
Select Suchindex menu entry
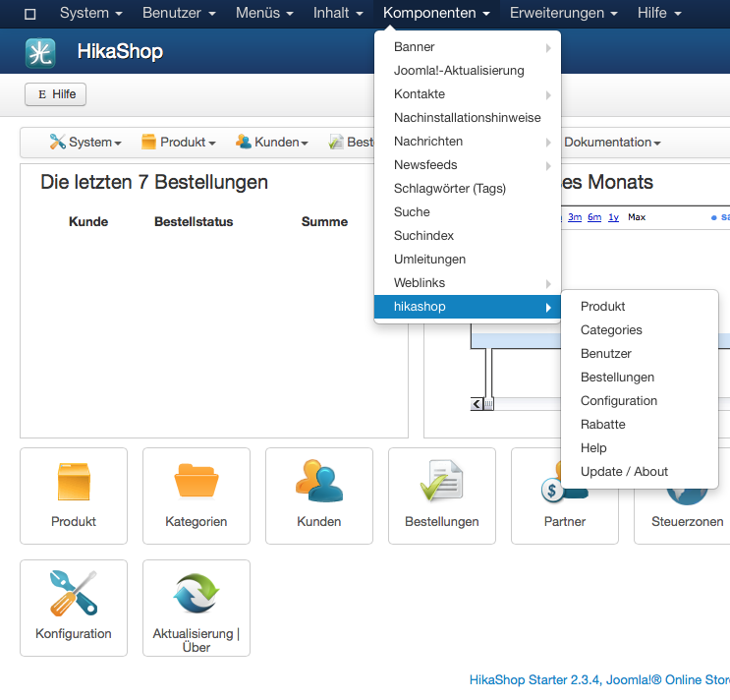[468, 236]
